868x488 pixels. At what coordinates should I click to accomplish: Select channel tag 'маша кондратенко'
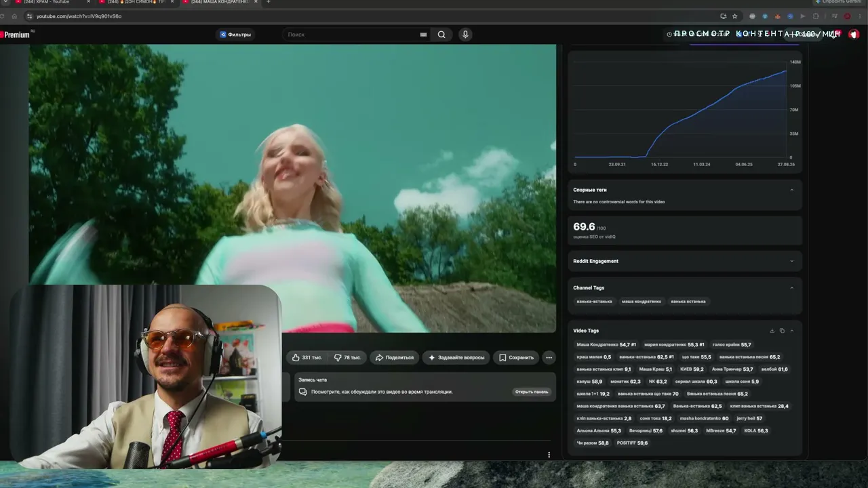click(x=642, y=301)
